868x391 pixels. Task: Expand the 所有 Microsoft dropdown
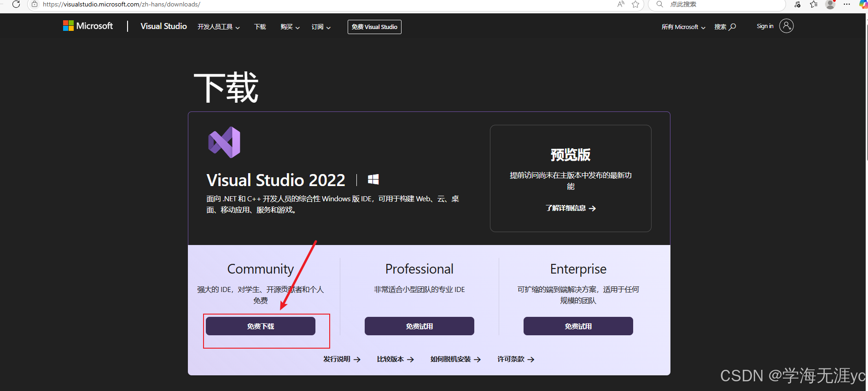coord(683,27)
